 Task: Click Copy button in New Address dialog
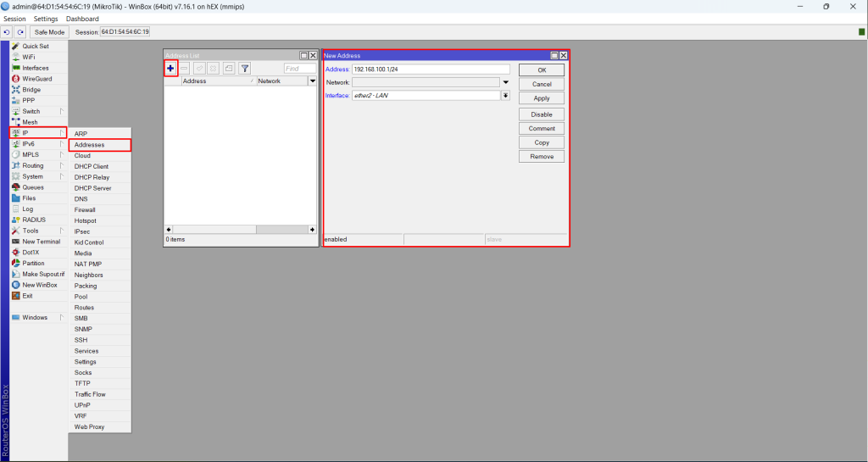(542, 142)
